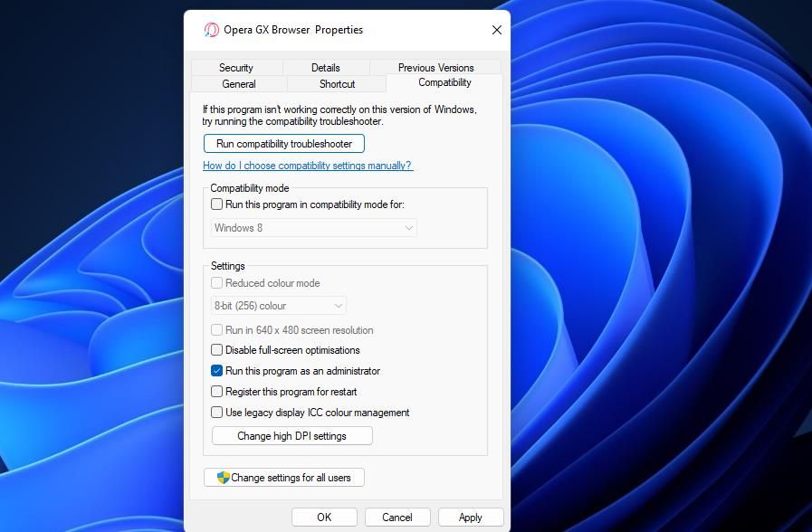Tick the Reduced colour mode checkbox
Viewport: 812px width, 532px height.
[217, 283]
